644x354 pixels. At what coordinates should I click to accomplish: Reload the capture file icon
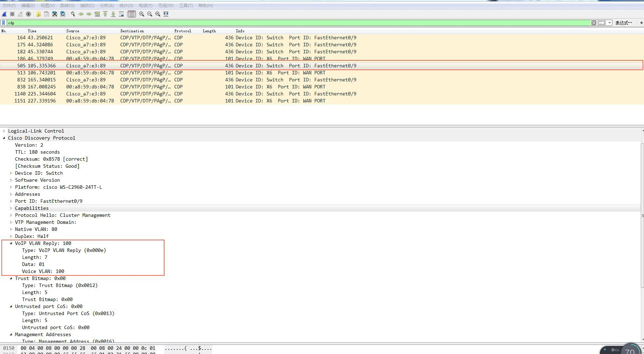tap(63, 14)
